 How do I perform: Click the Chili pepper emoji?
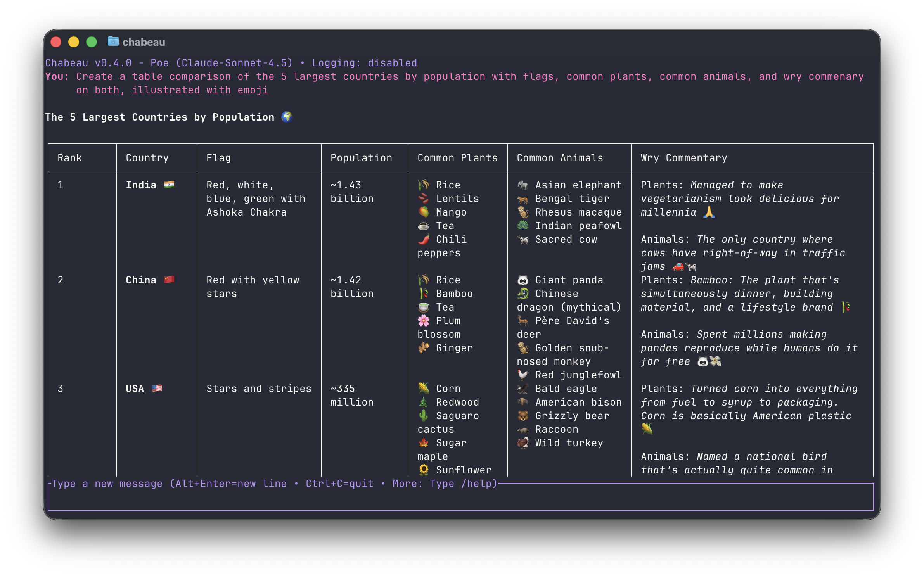(424, 239)
